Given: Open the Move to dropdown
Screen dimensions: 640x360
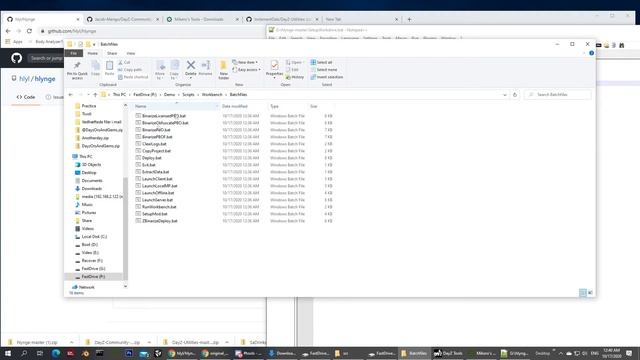Looking at the screenshot, I should [160, 70].
